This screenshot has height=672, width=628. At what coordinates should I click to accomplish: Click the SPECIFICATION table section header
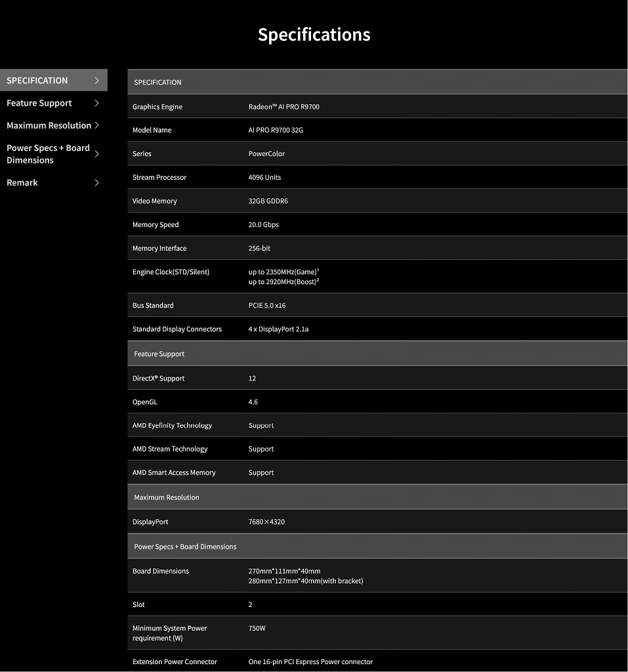[378, 82]
